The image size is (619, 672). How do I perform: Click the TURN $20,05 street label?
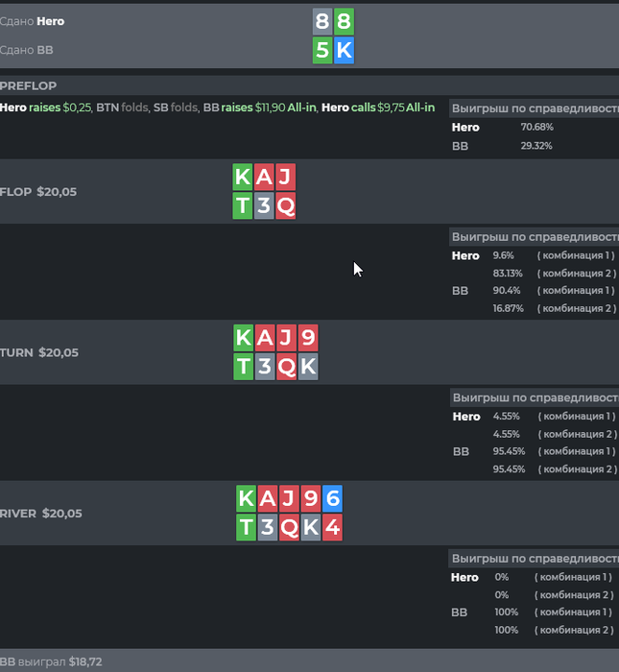point(39,352)
